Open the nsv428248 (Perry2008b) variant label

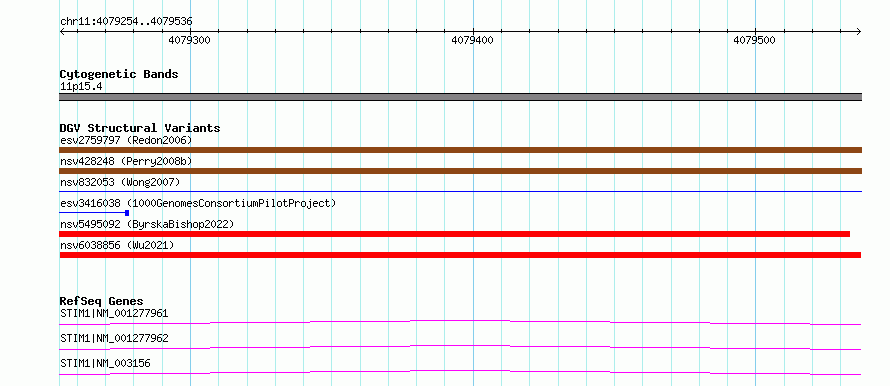[126, 161]
